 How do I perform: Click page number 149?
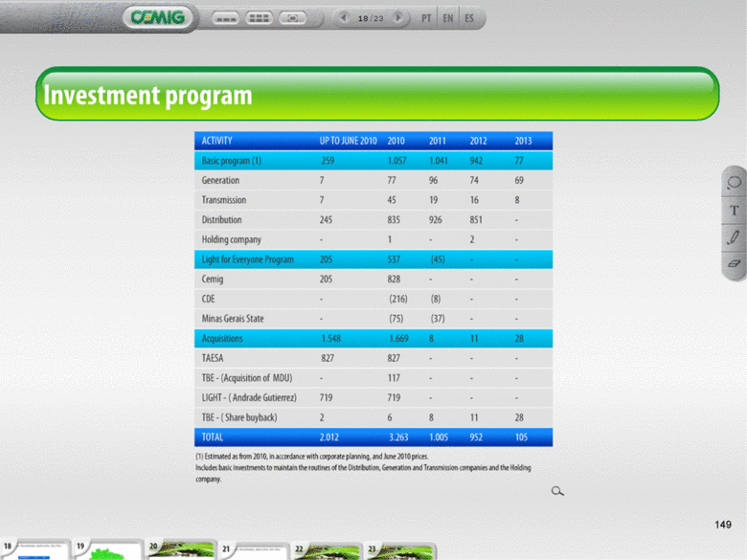pyautogui.click(x=723, y=525)
